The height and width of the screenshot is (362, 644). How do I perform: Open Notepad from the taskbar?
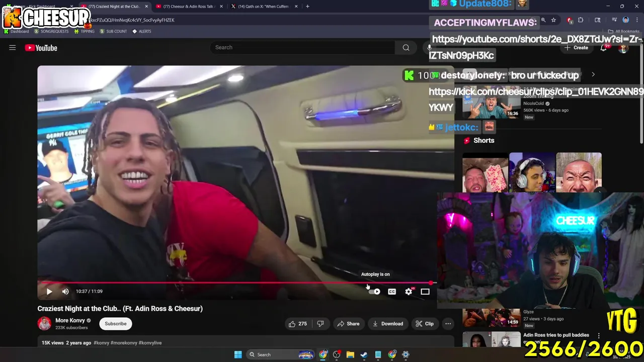coord(378,354)
